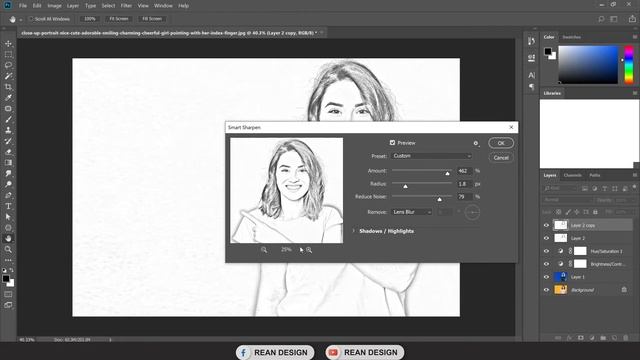Open the Layers panel menu

tap(635, 175)
